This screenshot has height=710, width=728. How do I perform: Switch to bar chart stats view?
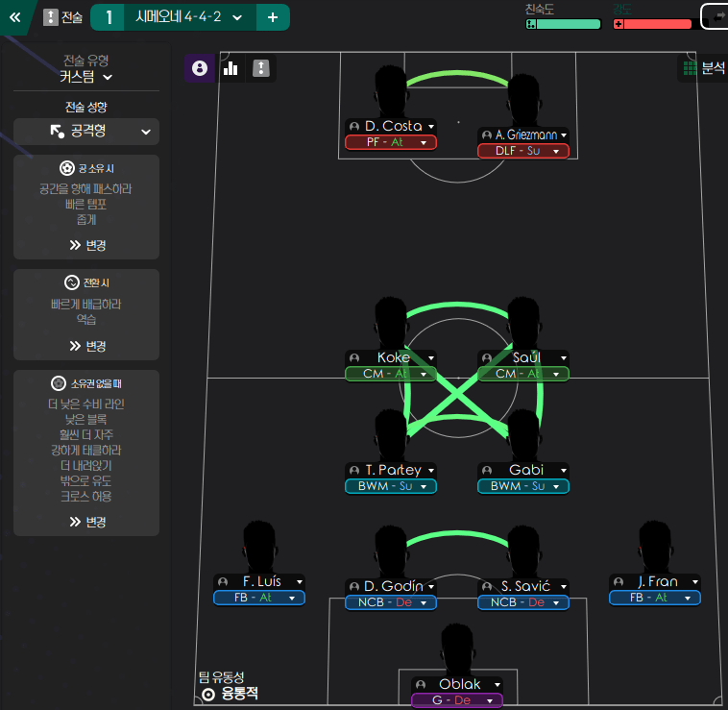[x=231, y=68]
